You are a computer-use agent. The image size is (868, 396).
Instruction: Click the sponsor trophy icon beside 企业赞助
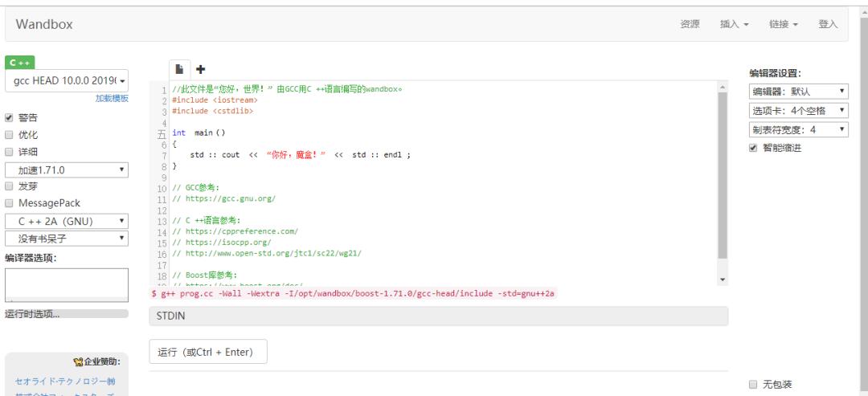pyautogui.click(x=77, y=362)
